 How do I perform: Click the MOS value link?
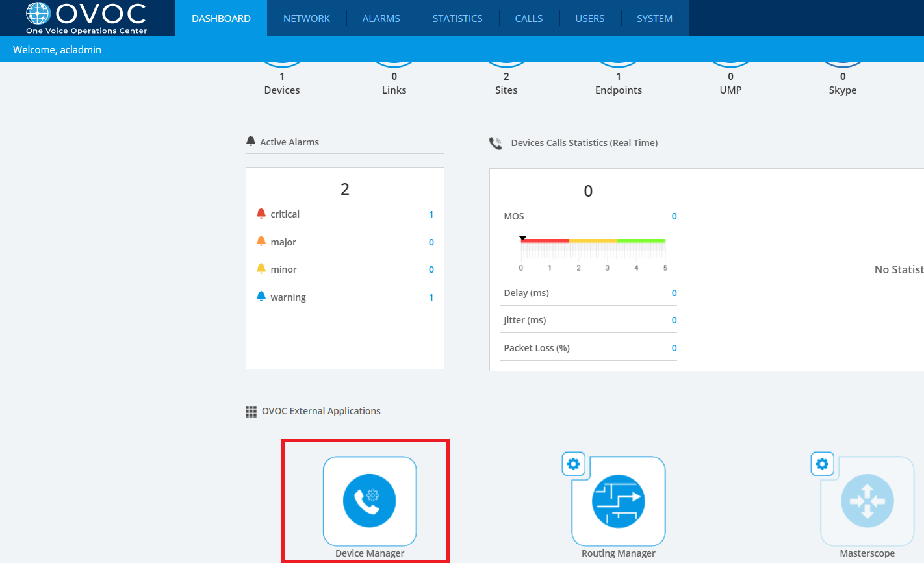click(674, 216)
